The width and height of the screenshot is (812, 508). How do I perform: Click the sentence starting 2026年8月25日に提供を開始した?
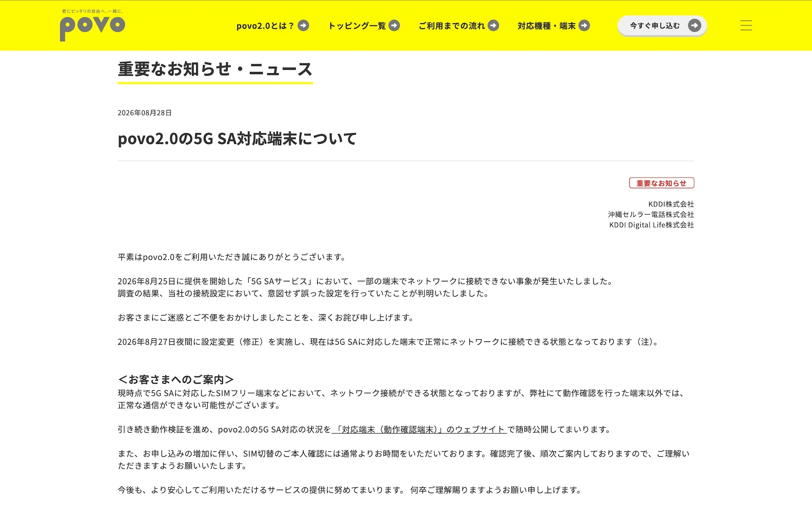tap(366, 281)
